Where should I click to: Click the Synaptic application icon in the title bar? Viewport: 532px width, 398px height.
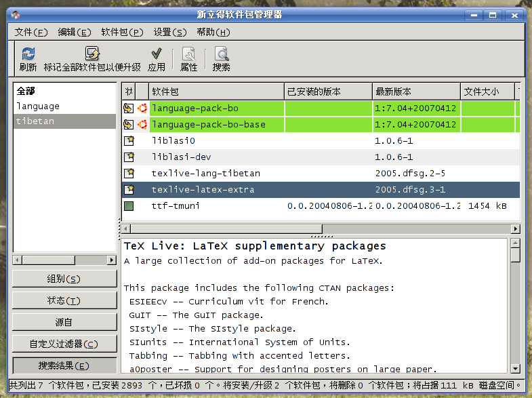16,16
